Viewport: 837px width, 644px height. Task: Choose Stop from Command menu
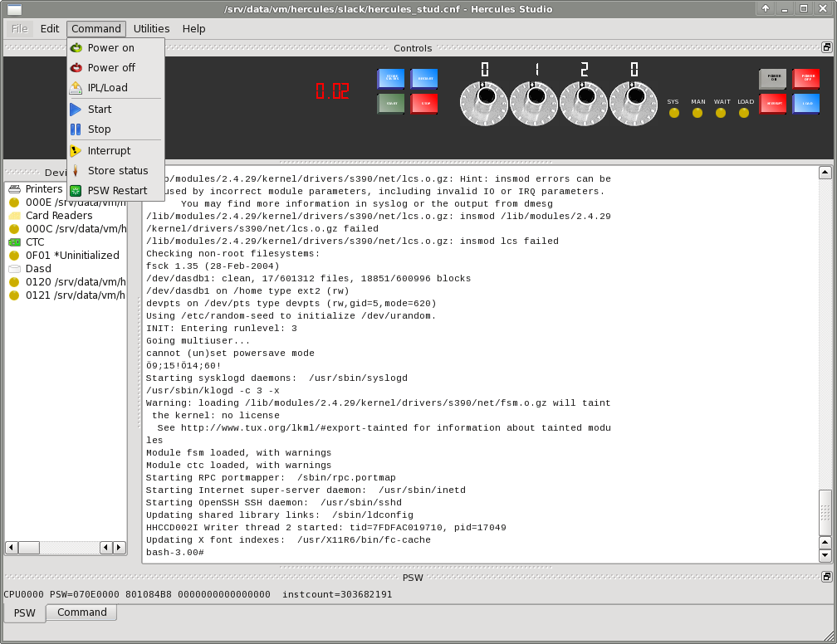pyautogui.click(x=116, y=129)
